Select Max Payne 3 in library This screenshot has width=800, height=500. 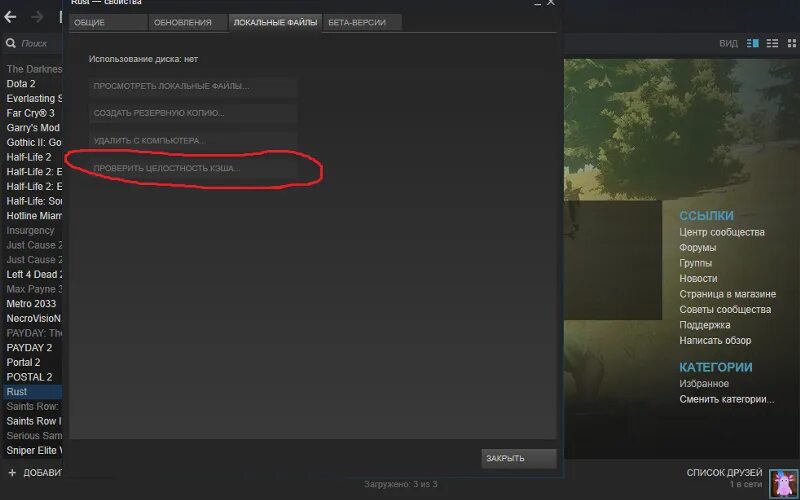34,289
